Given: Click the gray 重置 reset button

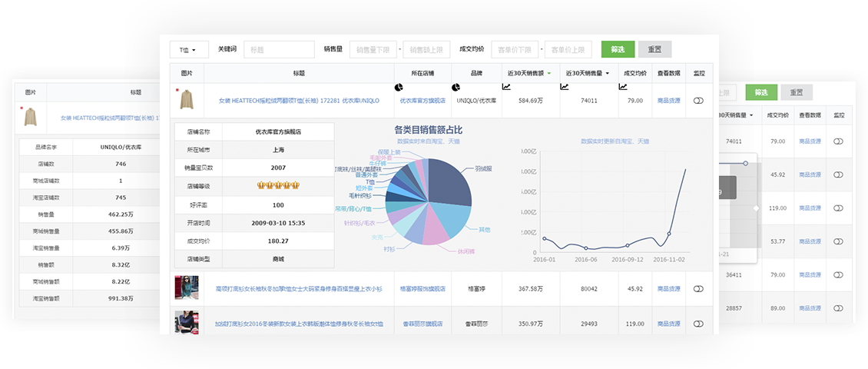Looking at the screenshot, I should pos(654,49).
